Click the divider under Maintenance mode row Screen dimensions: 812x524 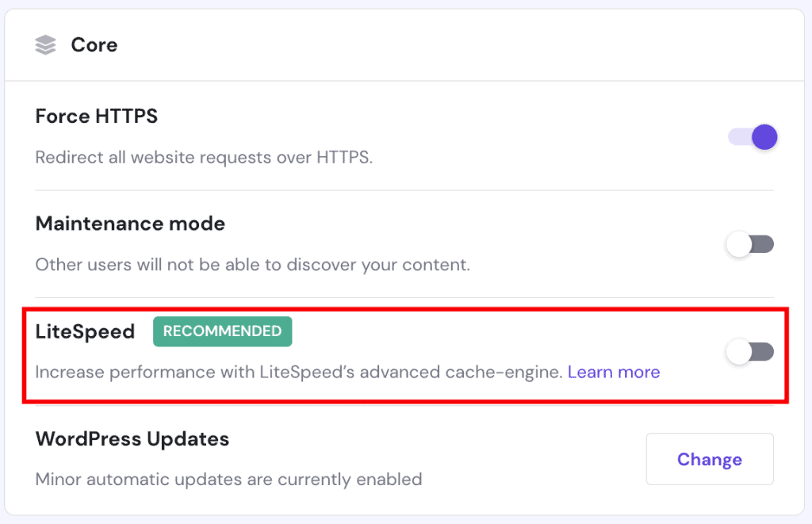tap(404, 294)
